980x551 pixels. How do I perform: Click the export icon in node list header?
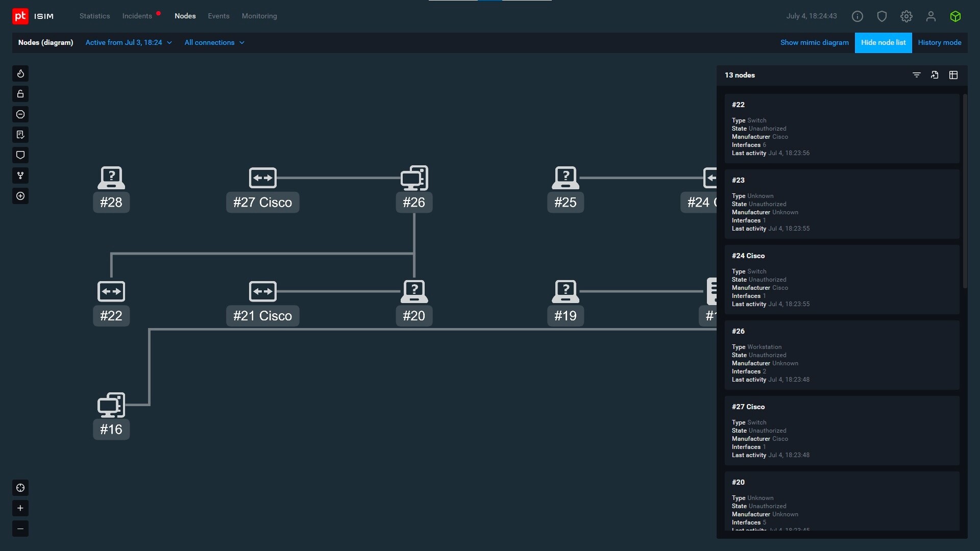[935, 75]
